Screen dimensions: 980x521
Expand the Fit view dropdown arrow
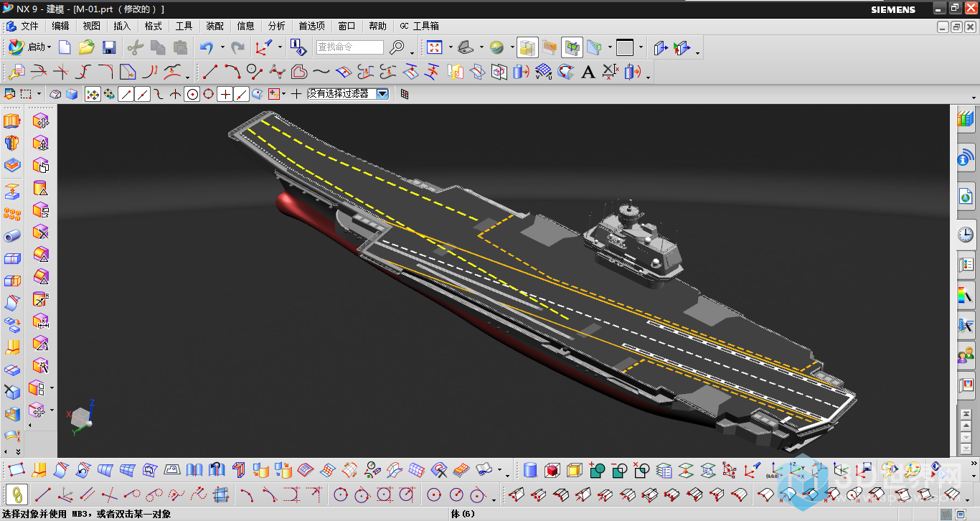click(x=450, y=48)
